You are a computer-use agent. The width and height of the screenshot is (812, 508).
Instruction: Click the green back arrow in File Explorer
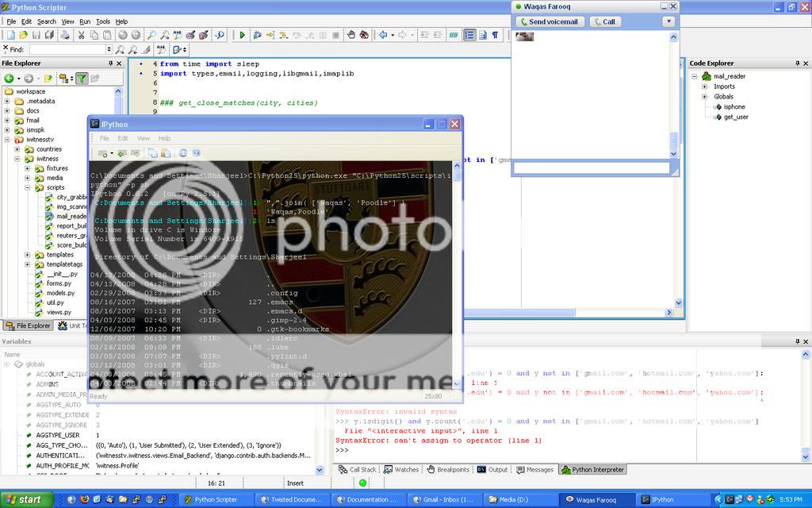(x=9, y=78)
